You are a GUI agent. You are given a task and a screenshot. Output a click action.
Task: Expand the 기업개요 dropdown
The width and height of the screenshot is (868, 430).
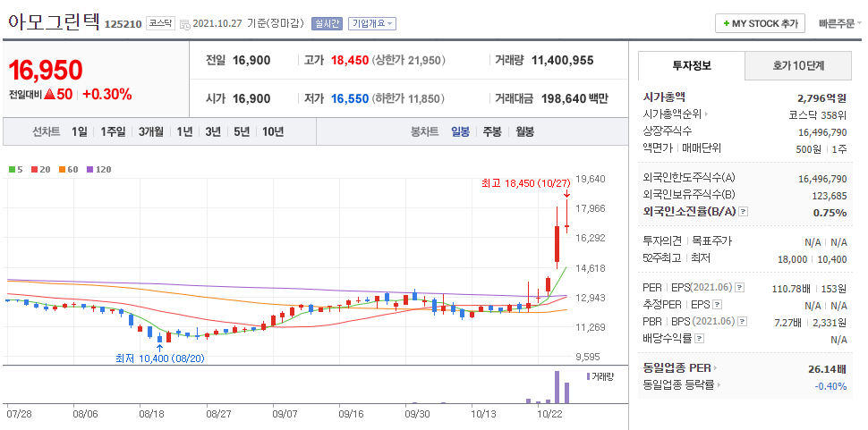[372, 24]
